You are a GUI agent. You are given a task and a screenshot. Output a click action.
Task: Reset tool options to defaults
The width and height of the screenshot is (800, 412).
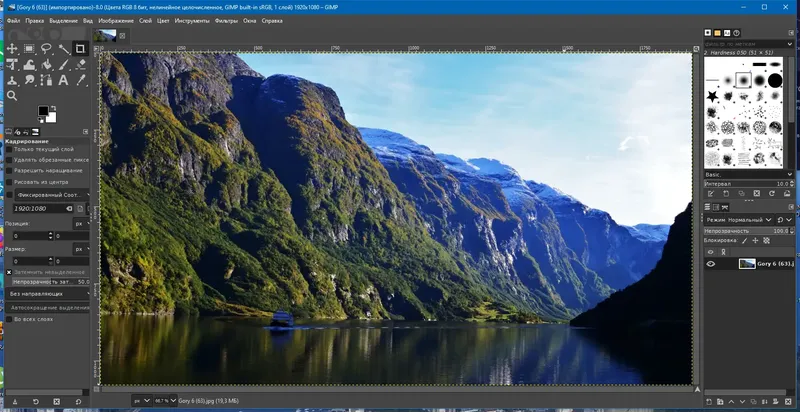point(78,402)
